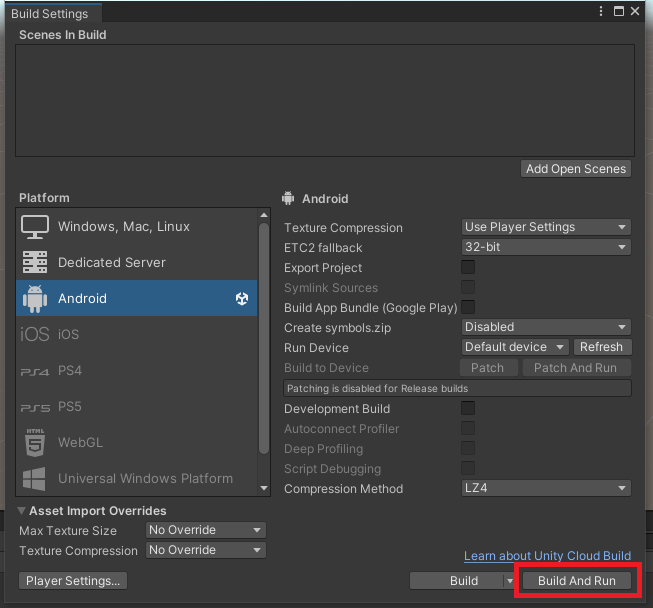Click the platform list scroll down arrow

264,488
